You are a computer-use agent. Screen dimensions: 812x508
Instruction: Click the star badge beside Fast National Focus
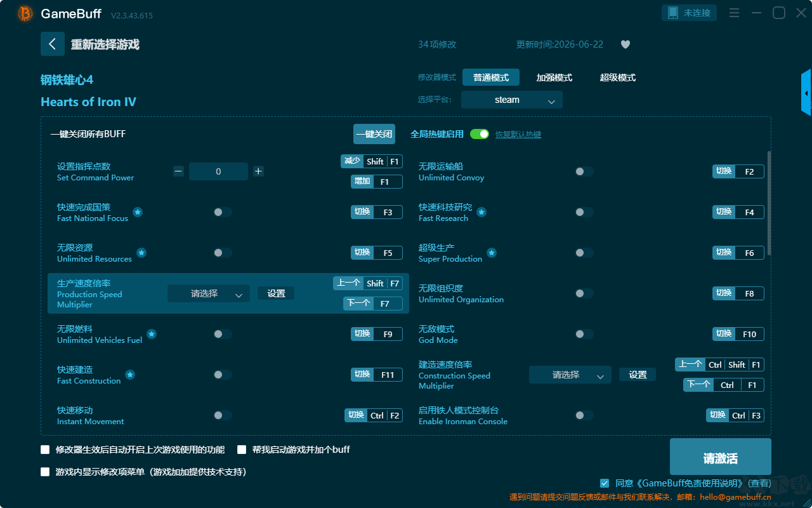click(138, 212)
